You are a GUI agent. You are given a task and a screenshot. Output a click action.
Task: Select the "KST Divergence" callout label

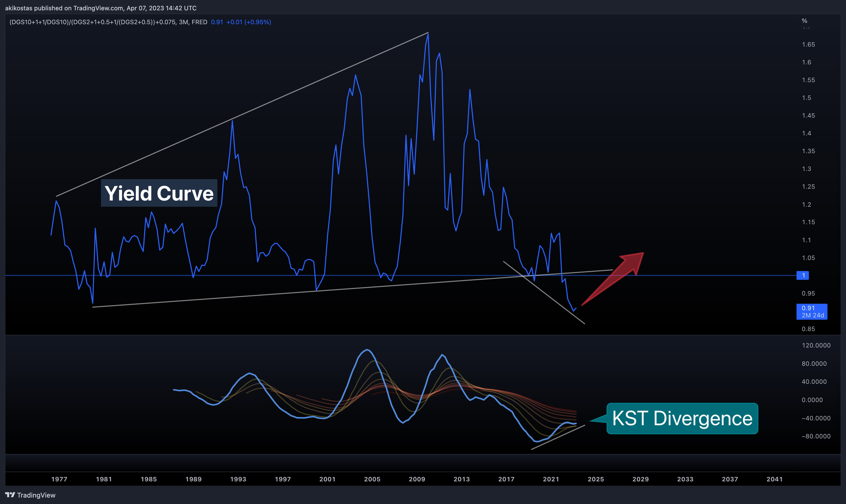click(x=682, y=419)
